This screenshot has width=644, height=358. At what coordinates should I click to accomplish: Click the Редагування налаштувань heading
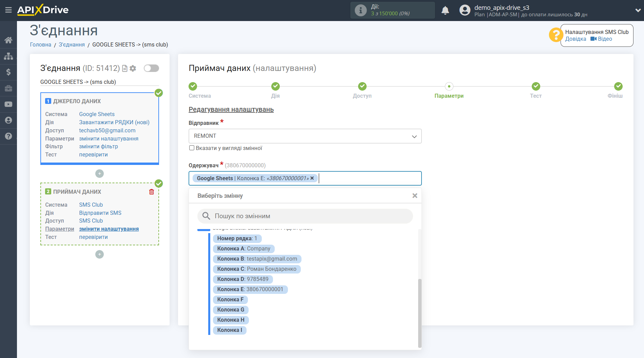[x=231, y=110]
